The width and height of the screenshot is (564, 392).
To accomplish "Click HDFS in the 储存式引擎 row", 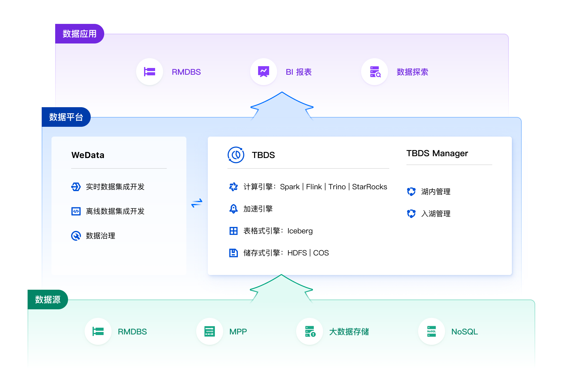I will (x=297, y=253).
